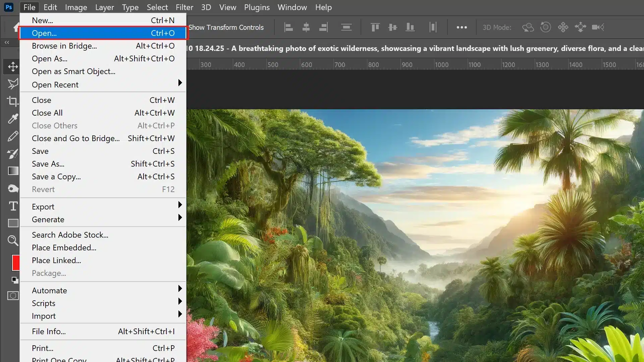Distribute horizontally icon in options bar

coord(433,27)
